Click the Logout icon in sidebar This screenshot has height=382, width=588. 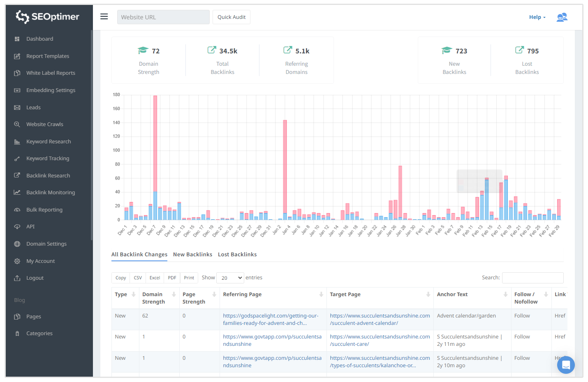point(17,278)
